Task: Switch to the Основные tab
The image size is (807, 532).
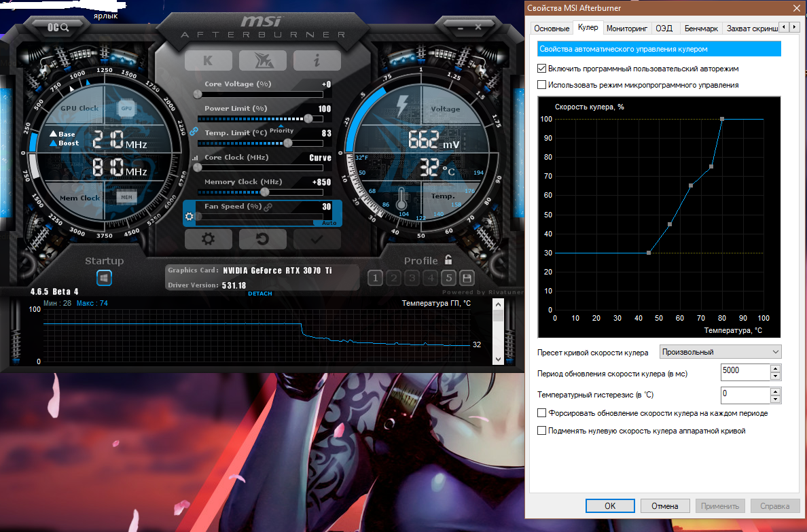Action: pyautogui.click(x=551, y=29)
